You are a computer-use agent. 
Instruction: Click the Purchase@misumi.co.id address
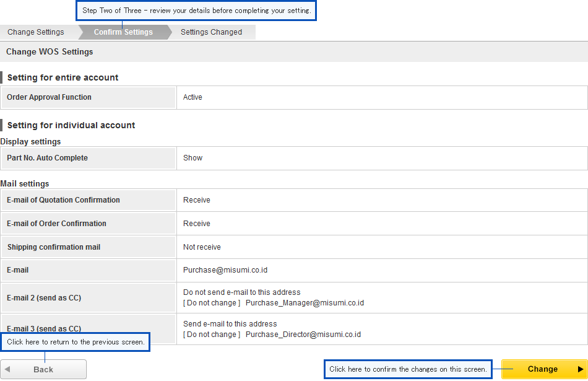[225, 270]
